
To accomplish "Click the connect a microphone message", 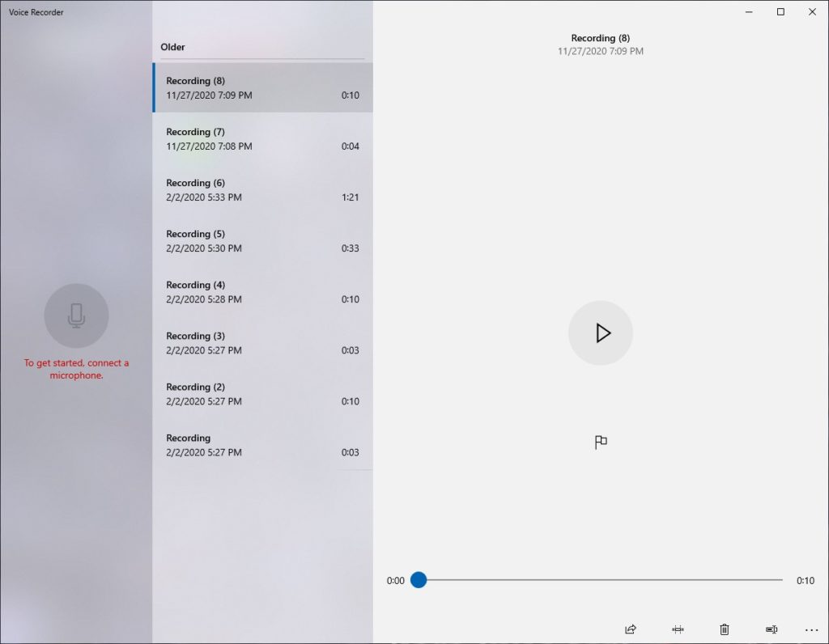I will (x=77, y=369).
